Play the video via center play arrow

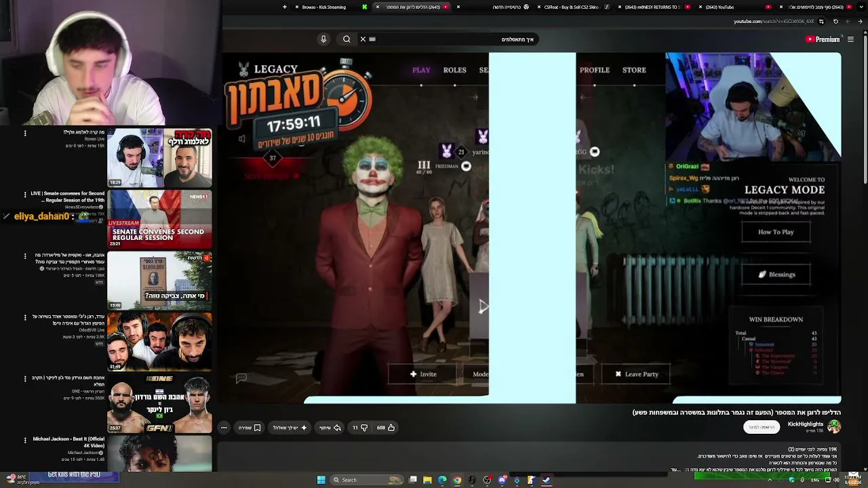point(483,307)
